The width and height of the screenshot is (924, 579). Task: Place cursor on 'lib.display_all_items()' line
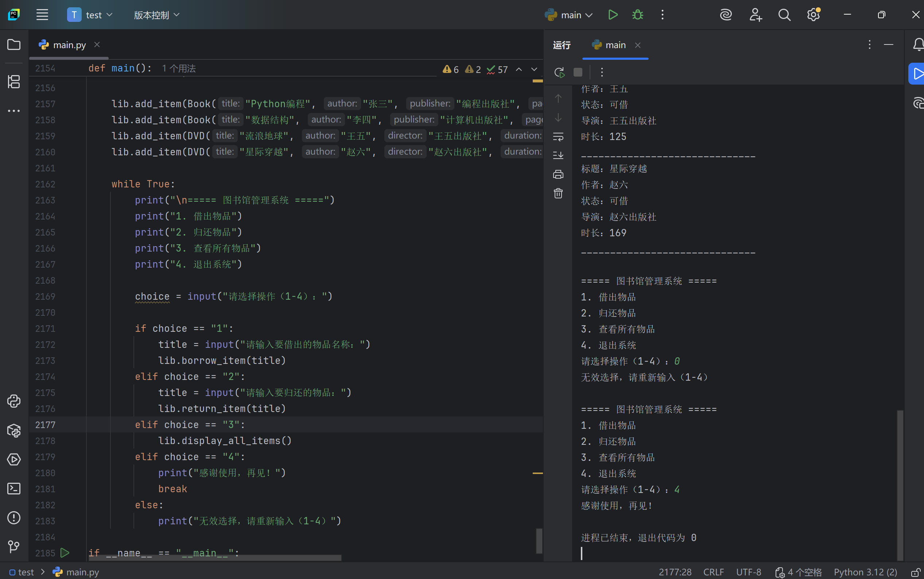[x=225, y=441]
